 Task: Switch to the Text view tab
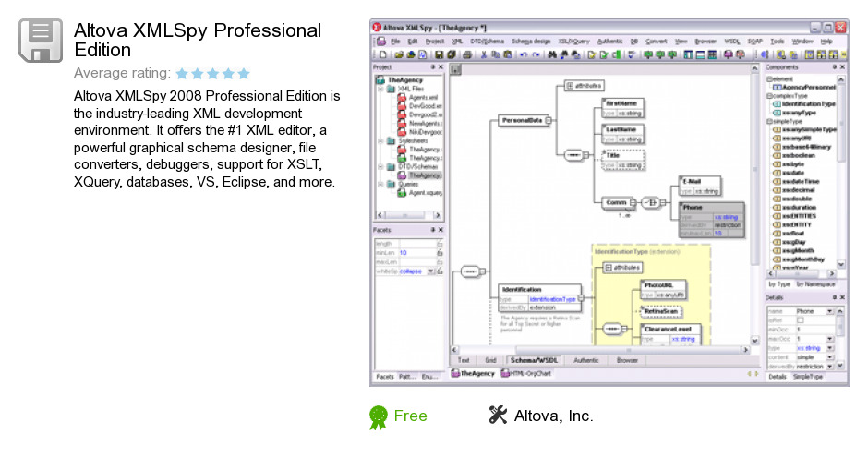(464, 360)
